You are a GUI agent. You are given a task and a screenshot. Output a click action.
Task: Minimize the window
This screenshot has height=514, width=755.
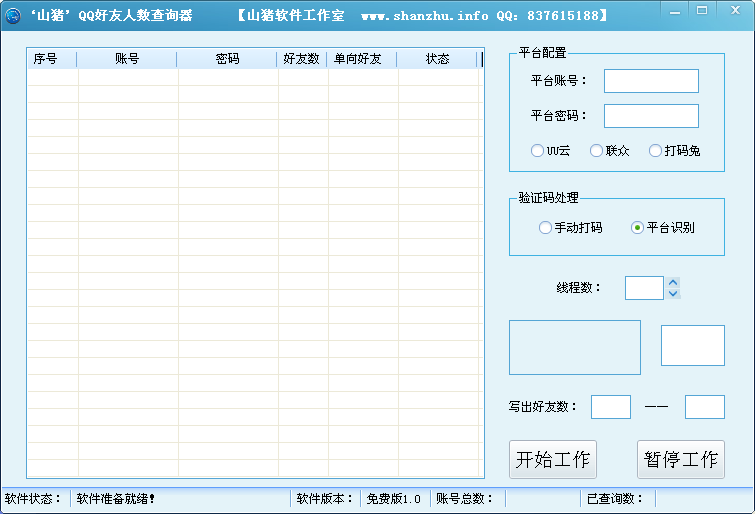pos(675,12)
